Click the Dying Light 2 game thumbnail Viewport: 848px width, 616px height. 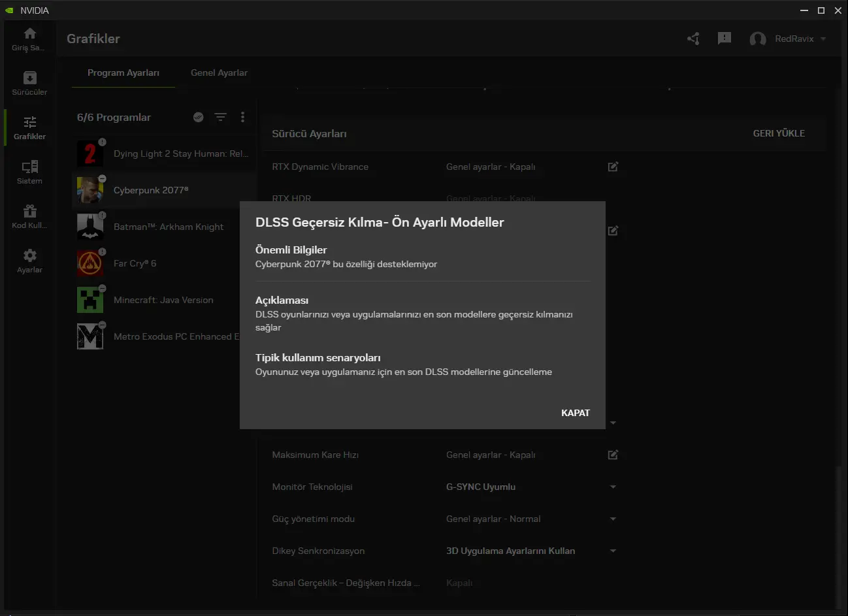(x=90, y=154)
